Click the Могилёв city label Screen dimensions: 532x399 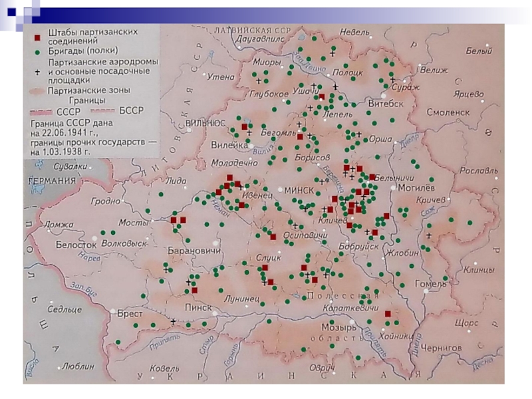point(412,187)
